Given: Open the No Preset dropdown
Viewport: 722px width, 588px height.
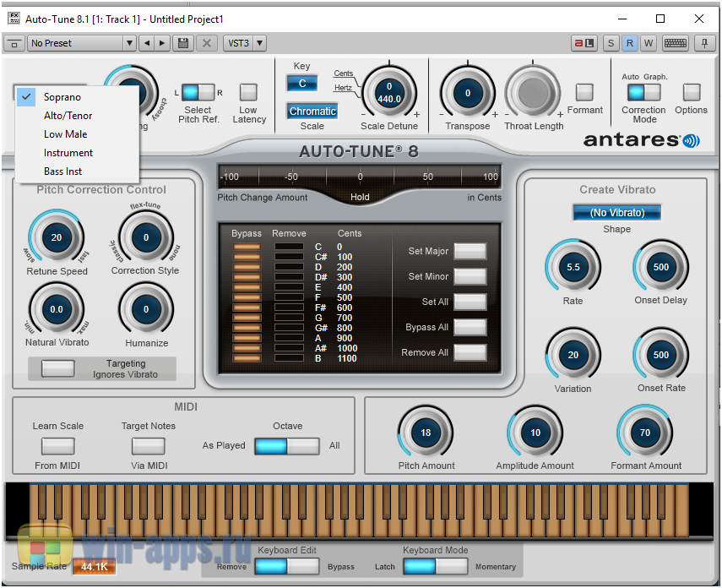Looking at the screenshot, I should pos(75,43).
